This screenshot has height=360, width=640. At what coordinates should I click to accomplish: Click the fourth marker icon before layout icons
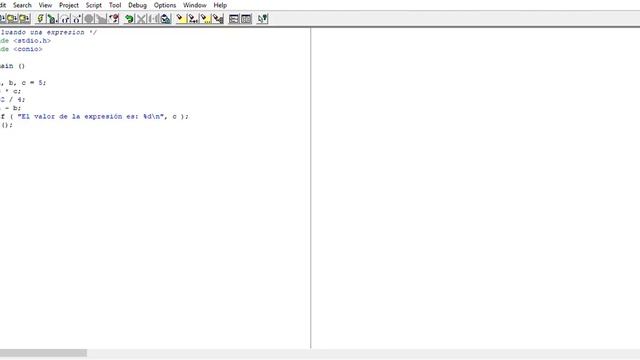point(218,19)
